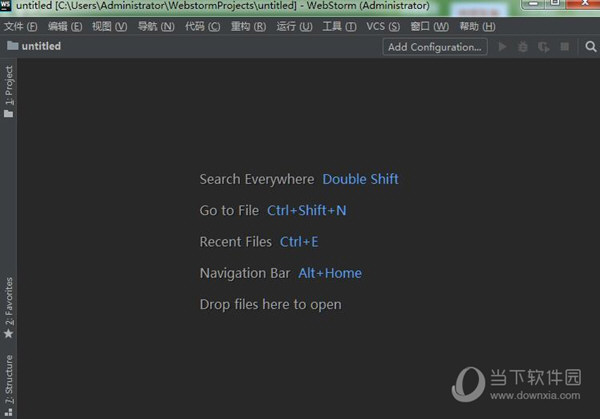Image resolution: width=600 pixels, height=419 pixels.
Task: Click the WebStorm WS icon in title bar
Action: [x=5, y=5]
